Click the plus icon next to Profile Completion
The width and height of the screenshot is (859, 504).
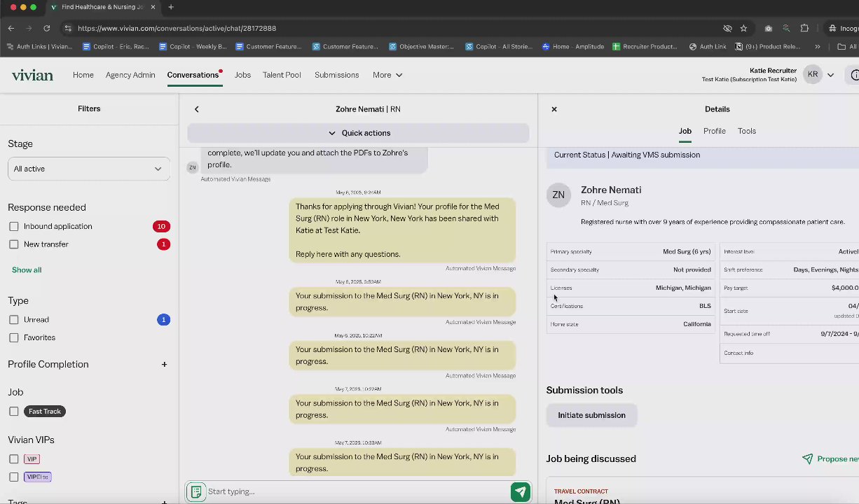[164, 365]
